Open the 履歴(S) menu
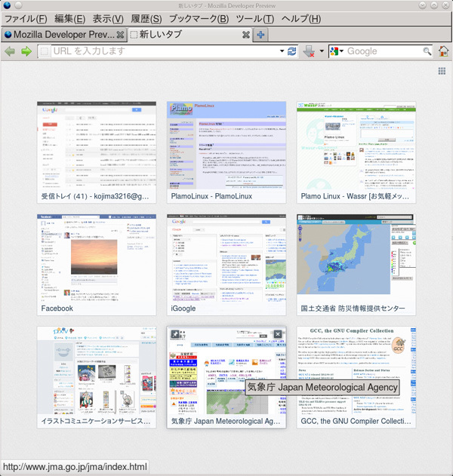Screen dimensions: 453x476 tap(146, 19)
